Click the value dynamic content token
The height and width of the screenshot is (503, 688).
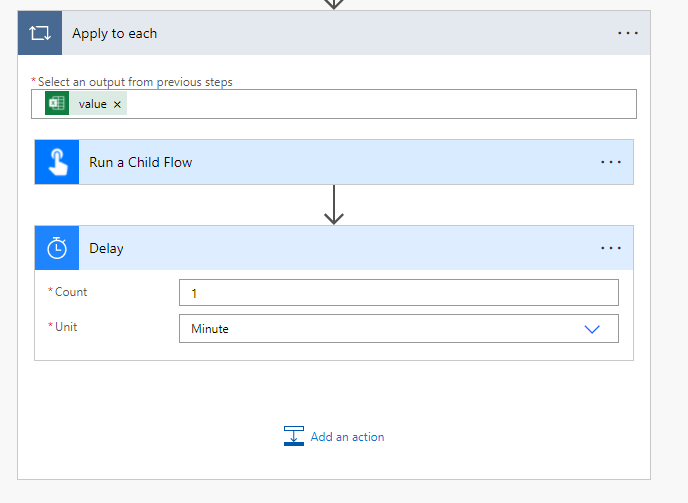tap(92, 104)
